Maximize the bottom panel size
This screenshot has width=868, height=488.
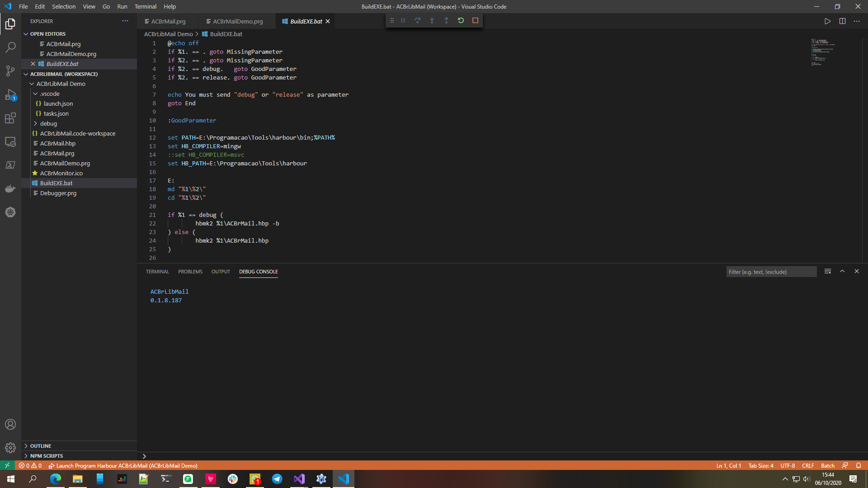[842, 272]
